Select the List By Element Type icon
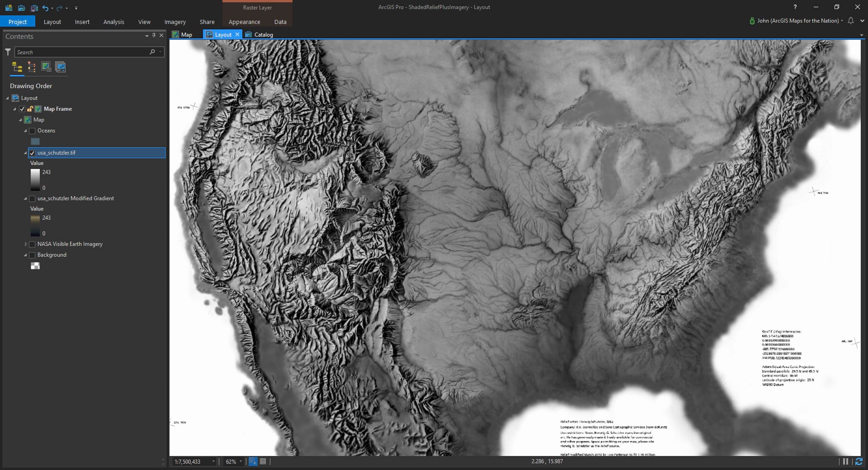Screen dimensions: 868x470 tap(32, 67)
